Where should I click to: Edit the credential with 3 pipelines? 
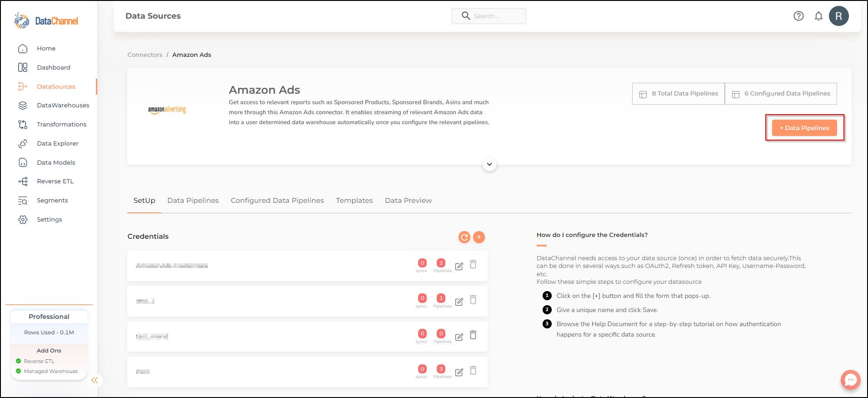point(459,372)
